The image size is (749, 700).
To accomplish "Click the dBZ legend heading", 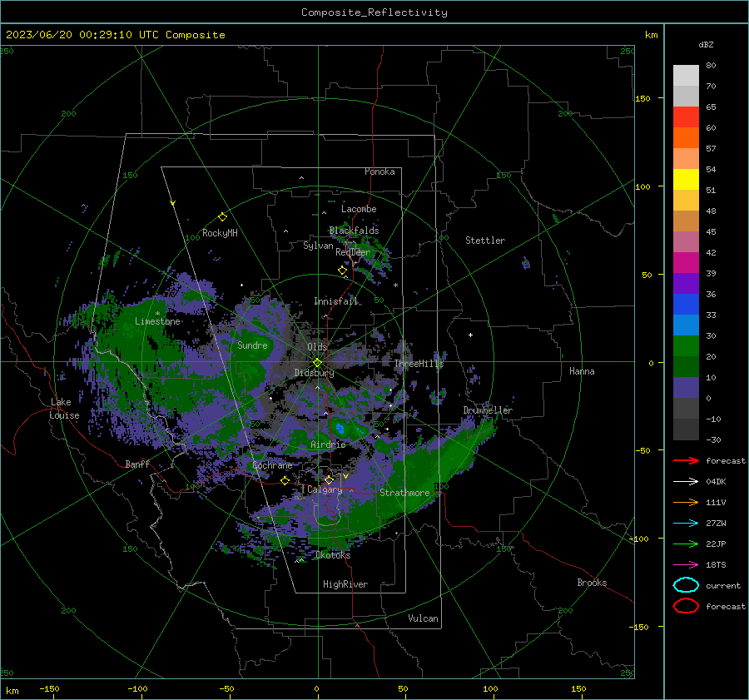I will pyautogui.click(x=706, y=44).
